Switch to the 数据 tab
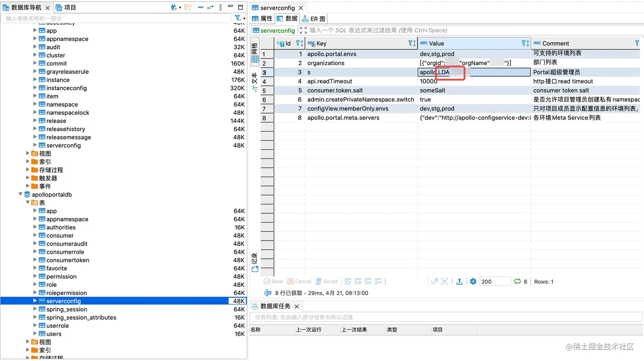644x361 pixels. tap(287, 18)
